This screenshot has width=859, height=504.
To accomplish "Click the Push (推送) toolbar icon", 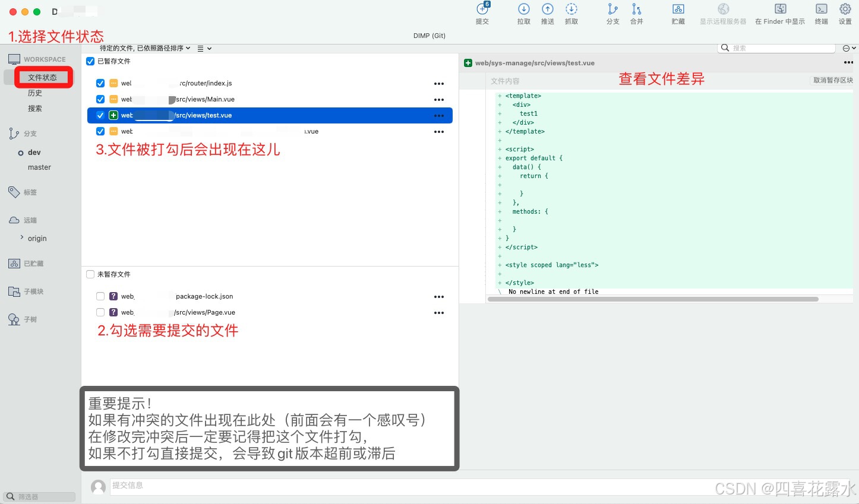I will tap(548, 9).
